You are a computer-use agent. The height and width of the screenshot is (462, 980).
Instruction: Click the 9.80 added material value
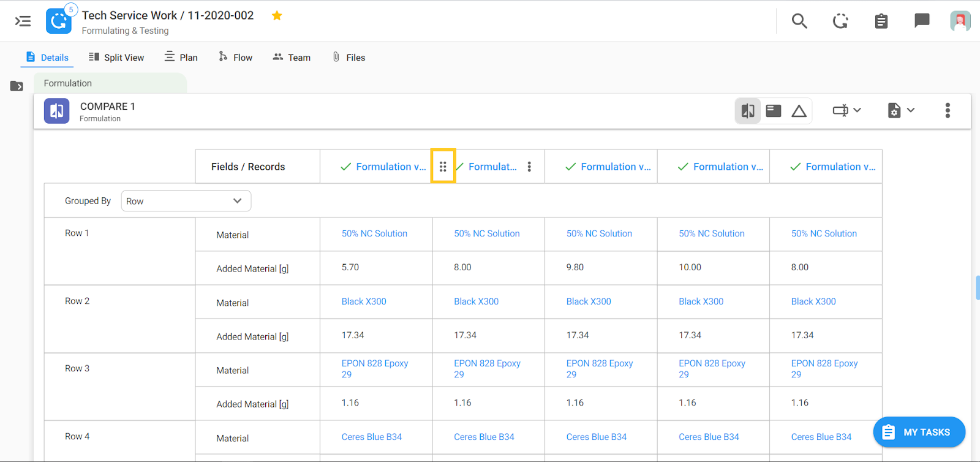(x=575, y=267)
